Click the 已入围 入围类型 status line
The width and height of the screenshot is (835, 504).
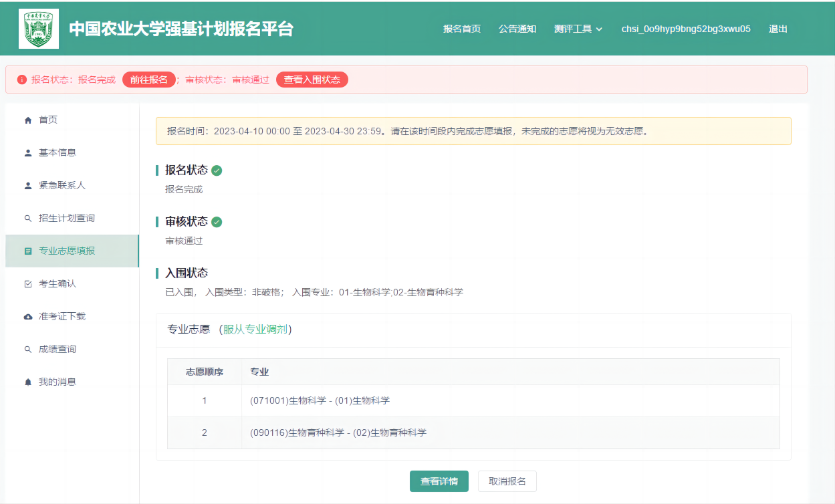pyautogui.click(x=314, y=293)
